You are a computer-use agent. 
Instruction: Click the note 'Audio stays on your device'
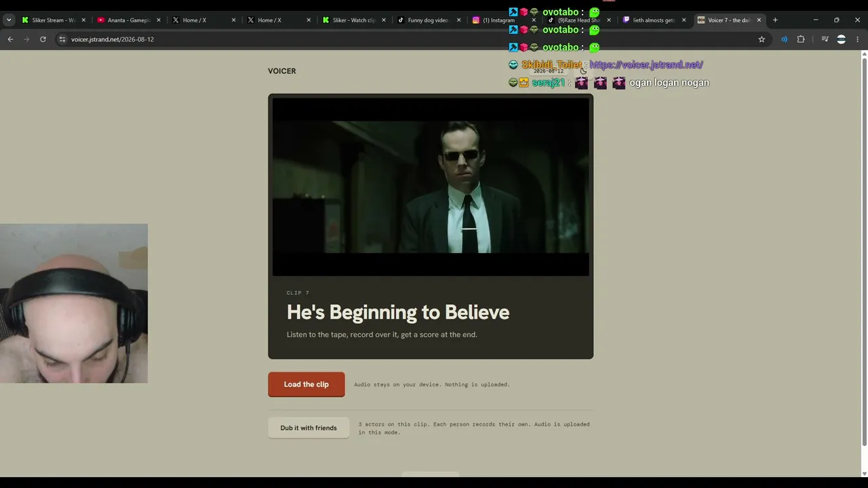point(431,384)
